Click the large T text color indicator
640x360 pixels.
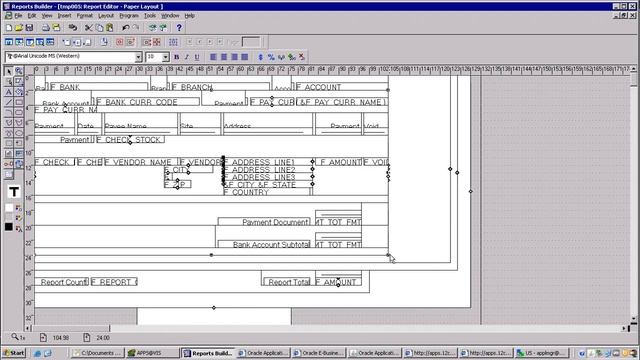tap(13, 192)
